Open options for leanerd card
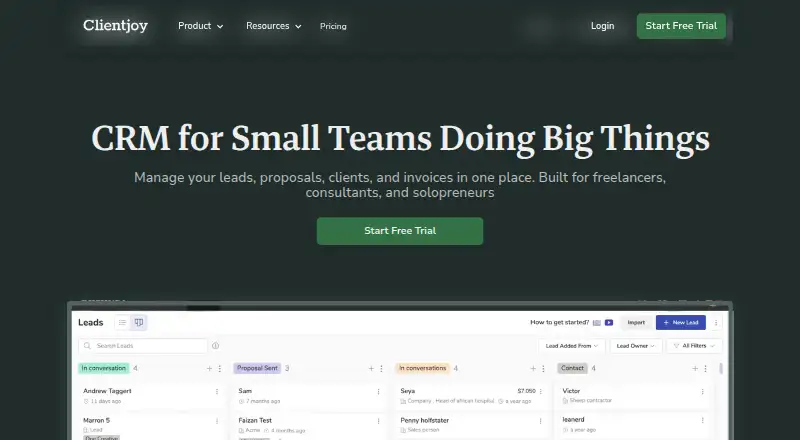 tap(703, 420)
